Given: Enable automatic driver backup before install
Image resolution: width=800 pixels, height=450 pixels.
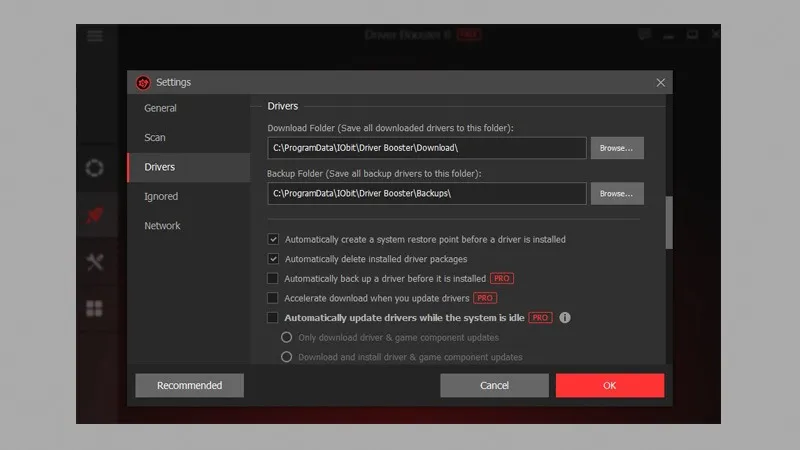Looking at the screenshot, I should pyautogui.click(x=273, y=279).
